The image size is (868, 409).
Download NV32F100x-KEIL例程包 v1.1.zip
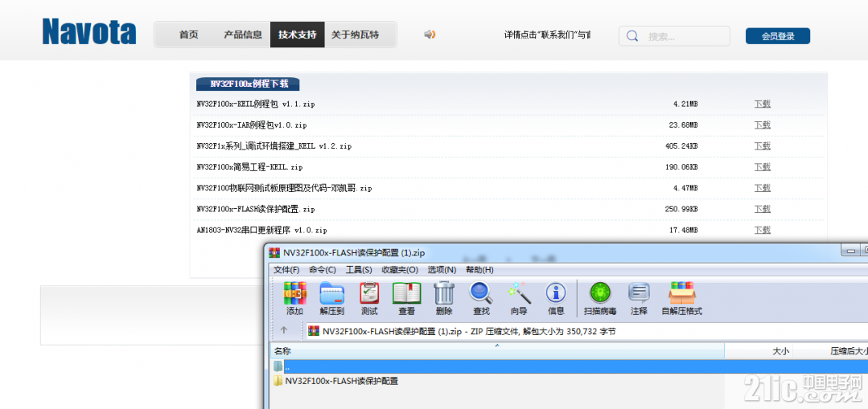[763, 104]
